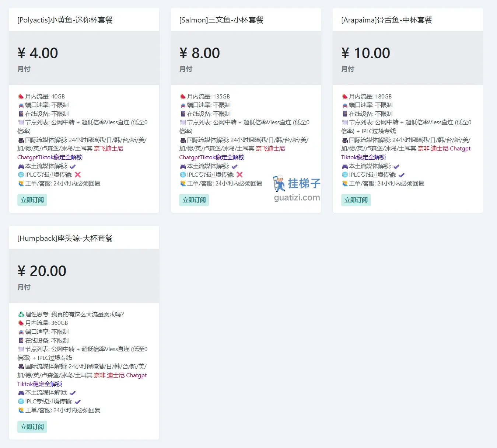Click the watermelon icon beside 月内流量 on Polyactis plan
The image size is (497, 448).
(21, 96)
